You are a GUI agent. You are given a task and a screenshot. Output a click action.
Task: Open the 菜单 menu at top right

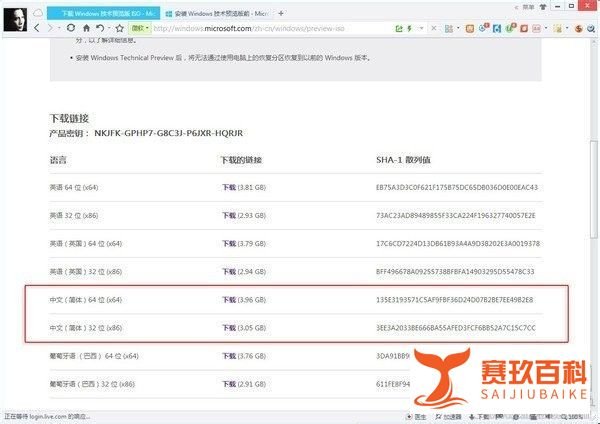click(x=528, y=7)
